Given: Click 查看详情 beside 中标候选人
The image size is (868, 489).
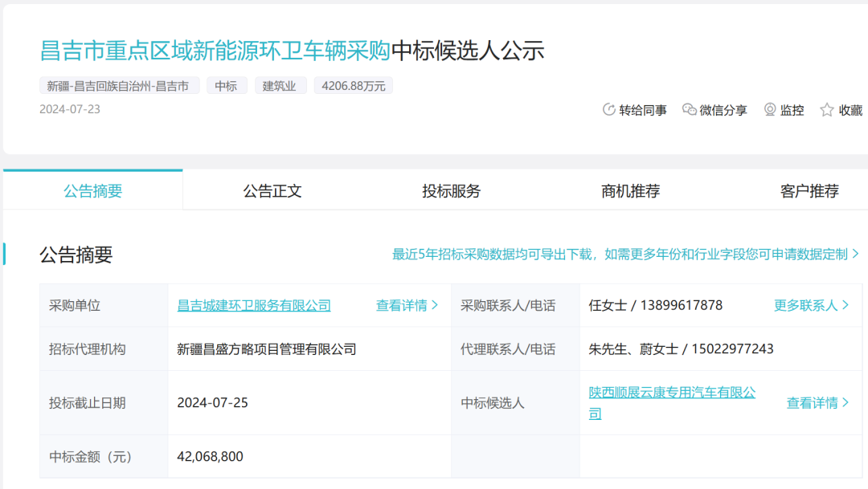Looking at the screenshot, I should coord(817,403).
